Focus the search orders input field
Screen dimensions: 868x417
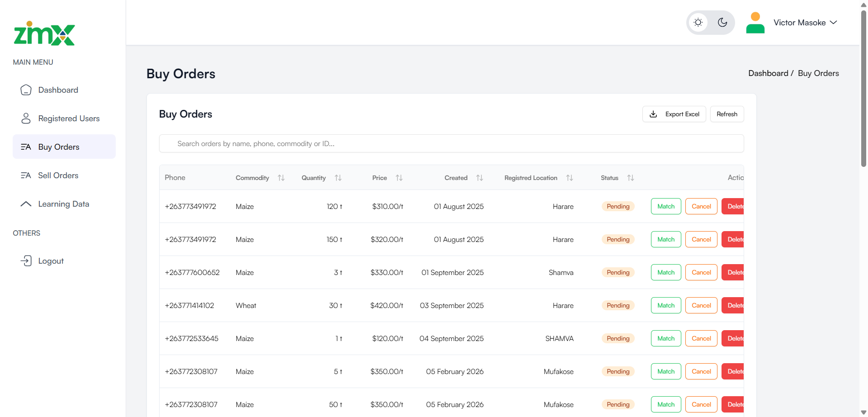tap(451, 144)
